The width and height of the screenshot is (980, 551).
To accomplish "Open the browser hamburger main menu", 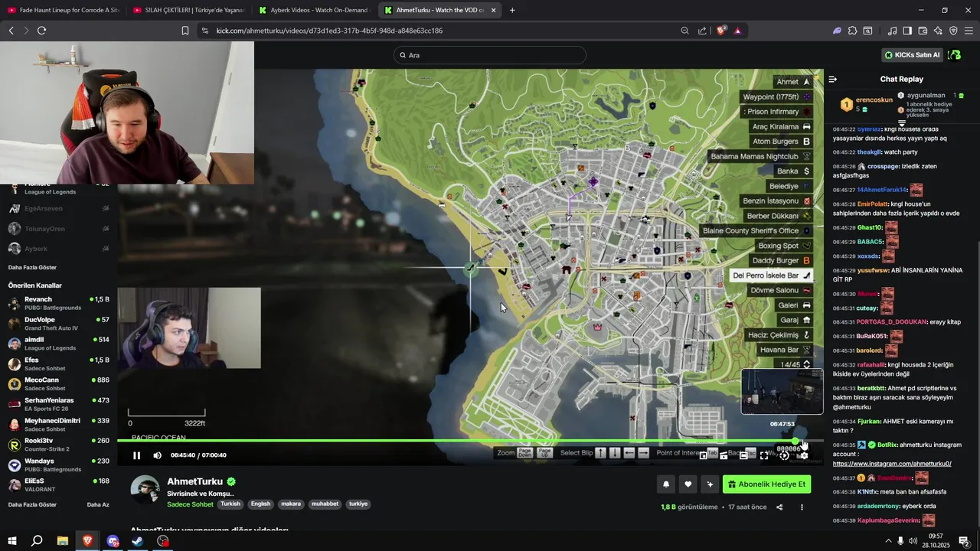I will click(969, 31).
